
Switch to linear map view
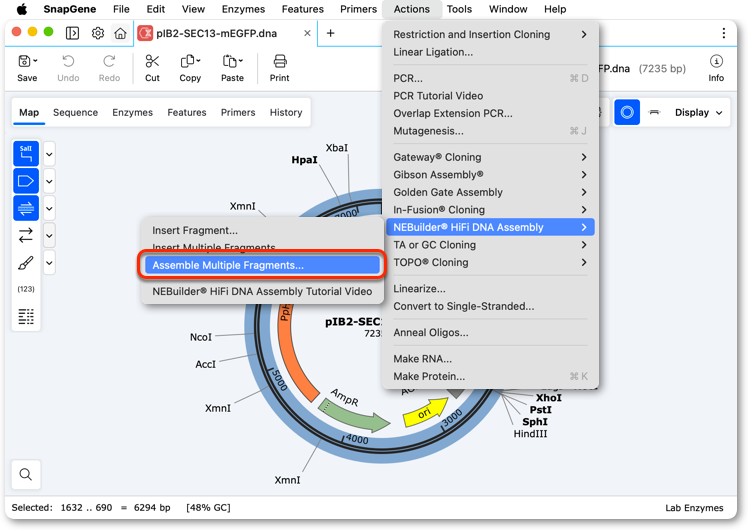[654, 113]
